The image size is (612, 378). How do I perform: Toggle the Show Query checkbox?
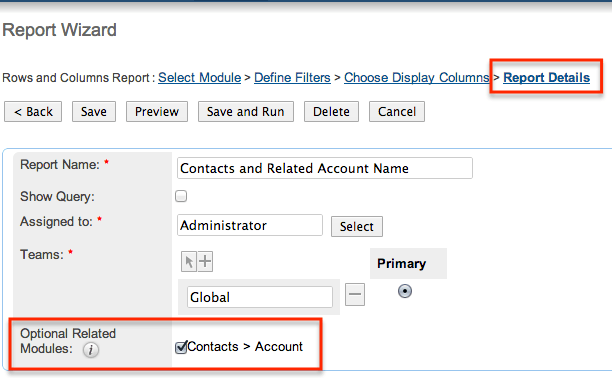[181, 196]
